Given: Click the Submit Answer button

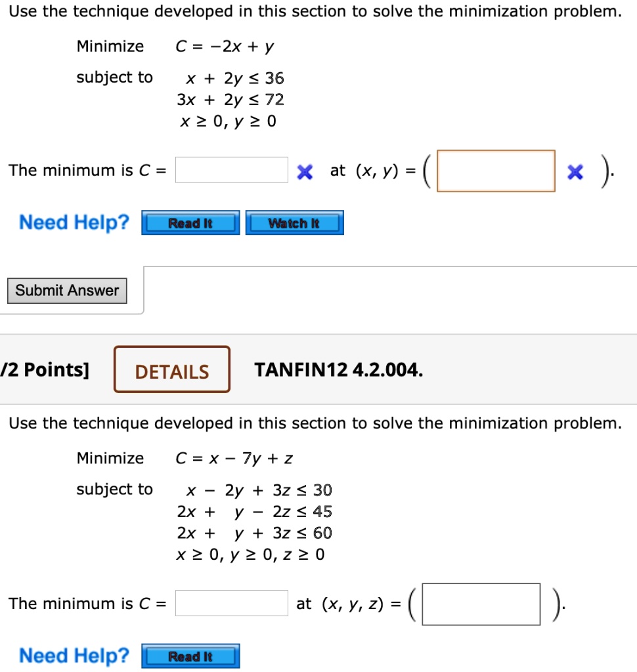Looking at the screenshot, I should point(67,290).
